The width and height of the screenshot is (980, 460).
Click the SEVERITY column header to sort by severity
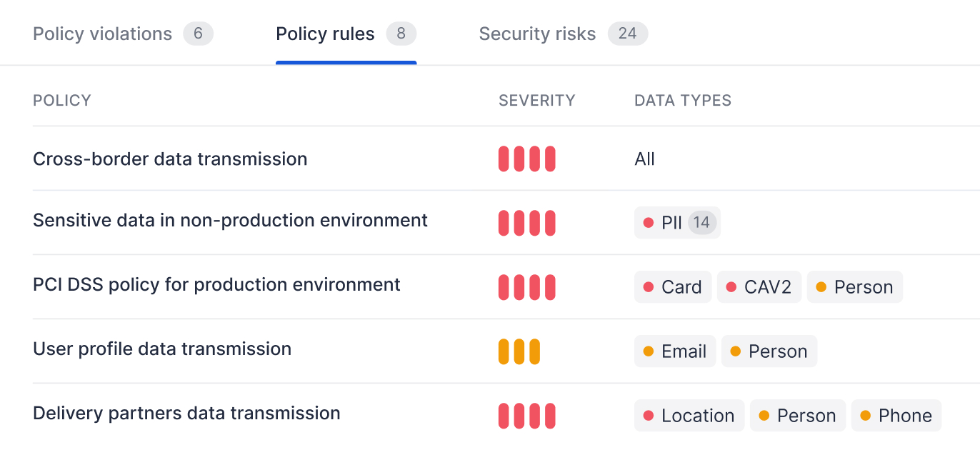[x=536, y=100]
